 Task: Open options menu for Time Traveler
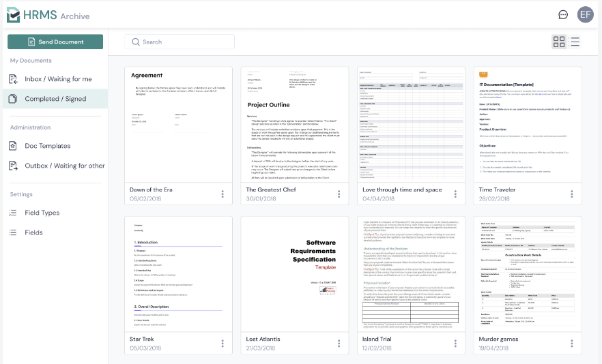pos(572,194)
